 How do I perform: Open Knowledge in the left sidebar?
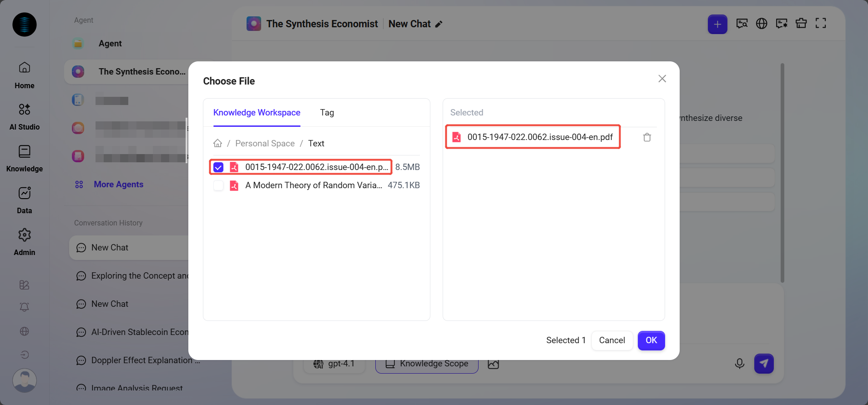(x=25, y=158)
